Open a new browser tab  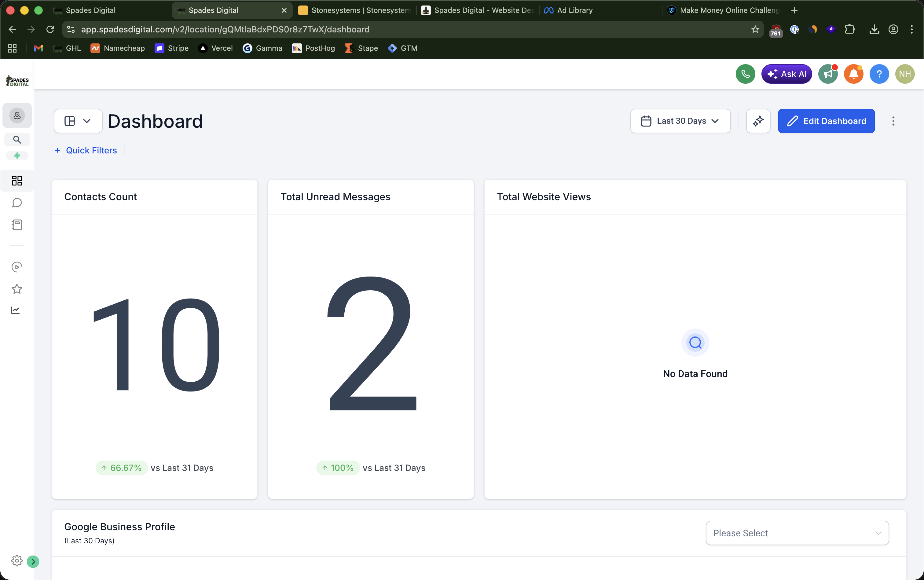[794, 10]
